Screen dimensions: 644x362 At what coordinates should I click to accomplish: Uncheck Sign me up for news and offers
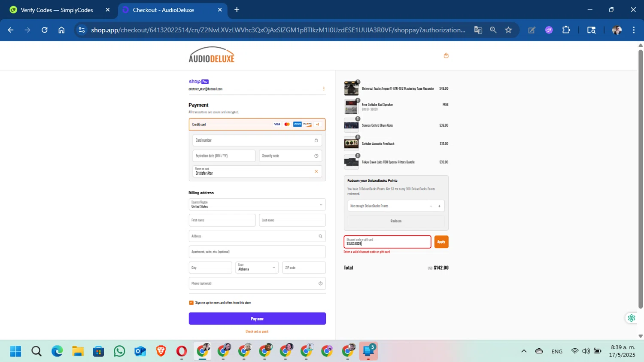pyautogui.click(x=191, y=303)
